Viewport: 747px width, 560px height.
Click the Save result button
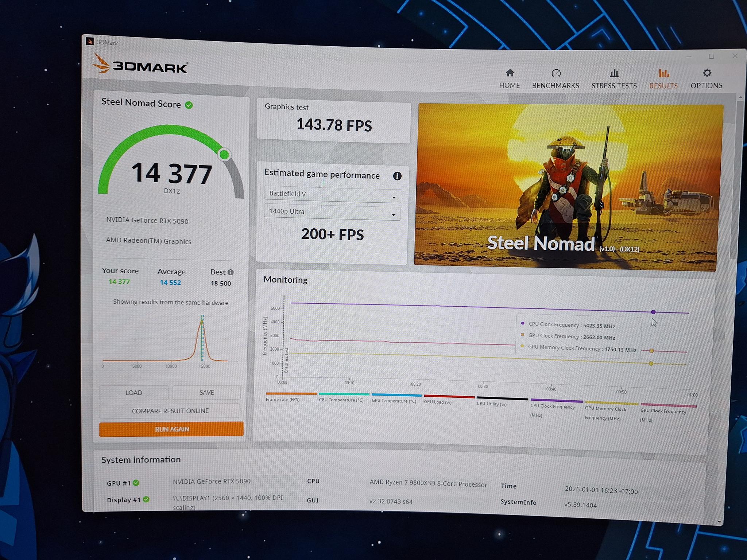tap(206, 392)
